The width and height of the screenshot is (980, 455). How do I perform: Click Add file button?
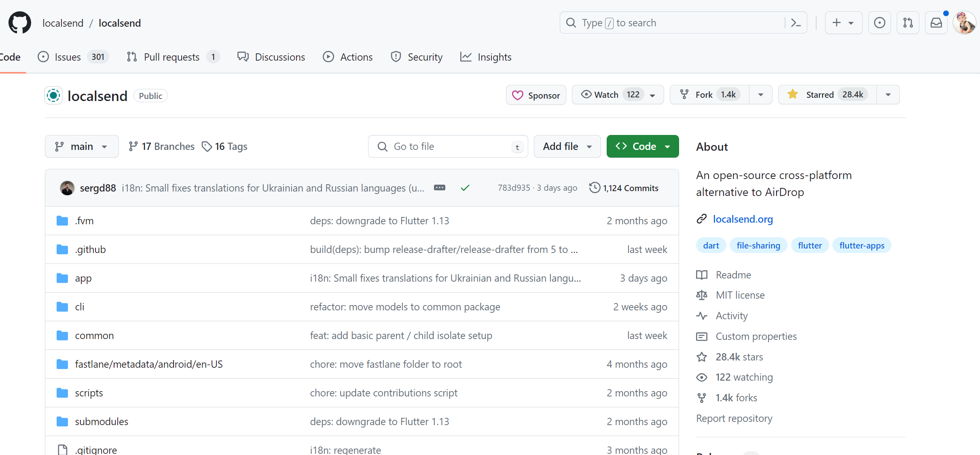tap(566, 146)
